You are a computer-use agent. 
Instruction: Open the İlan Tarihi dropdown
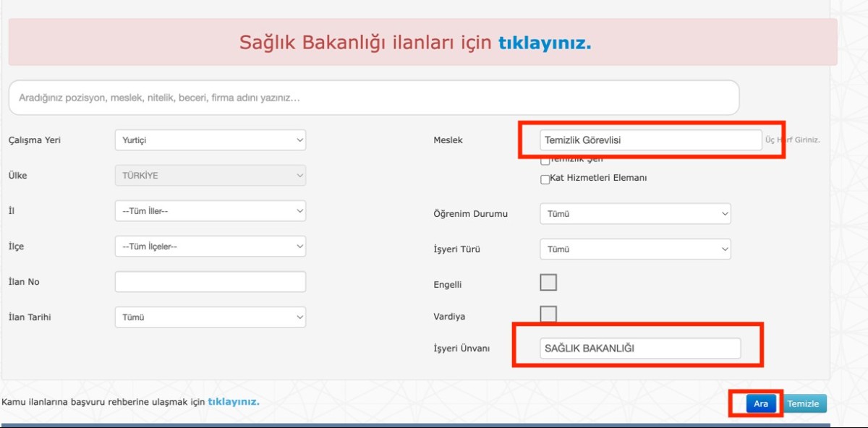[210, 317]
